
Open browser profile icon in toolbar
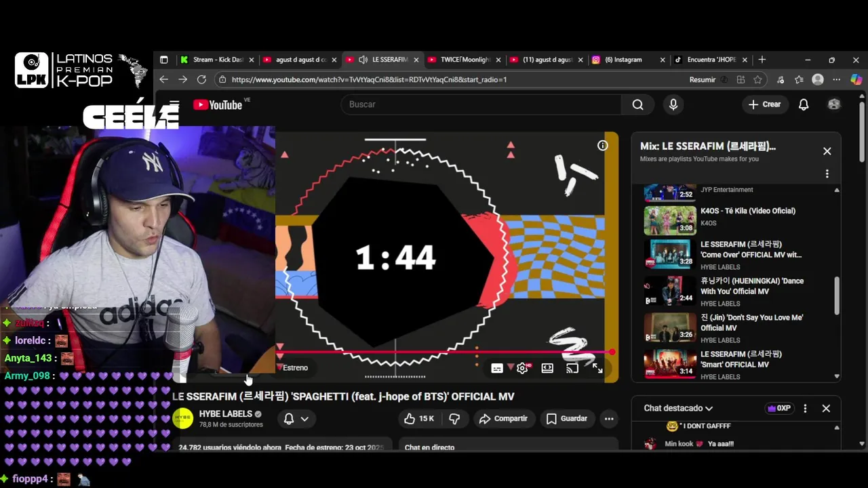[818, 79]
